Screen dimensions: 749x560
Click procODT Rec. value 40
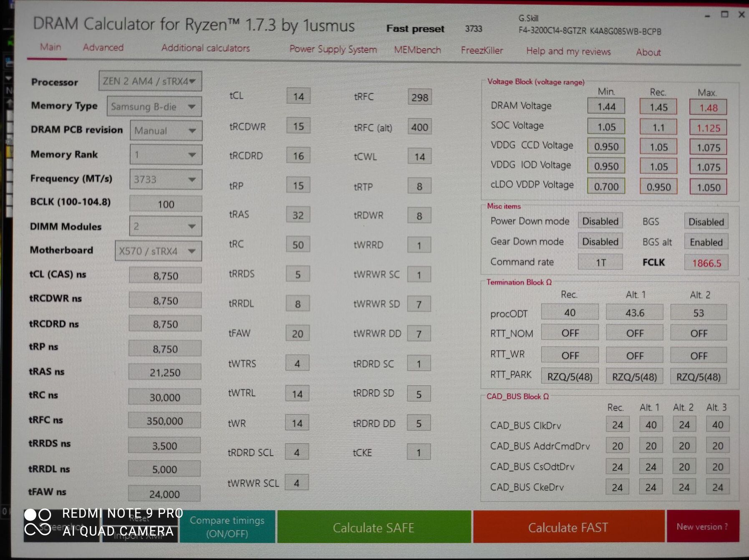pos(570,312)
